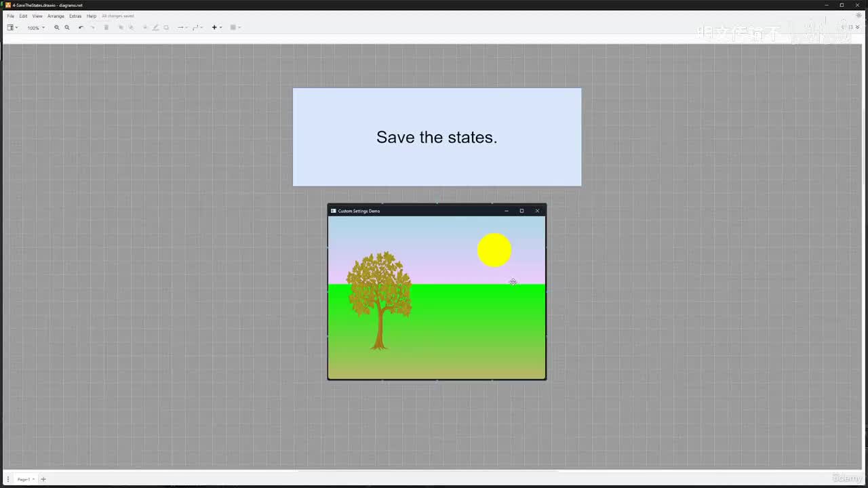868x488 pixels.
Task: Click the To Front icon
Action: click(121, 28)
